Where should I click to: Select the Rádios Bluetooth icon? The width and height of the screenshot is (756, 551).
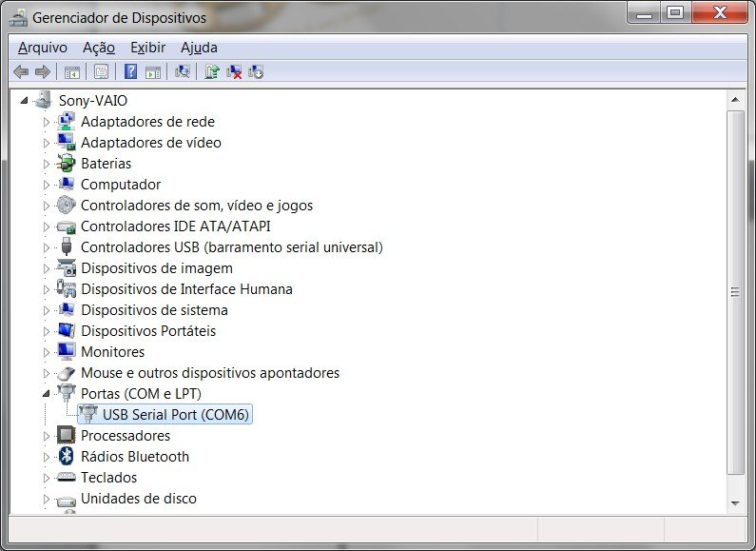pos(66,457)
